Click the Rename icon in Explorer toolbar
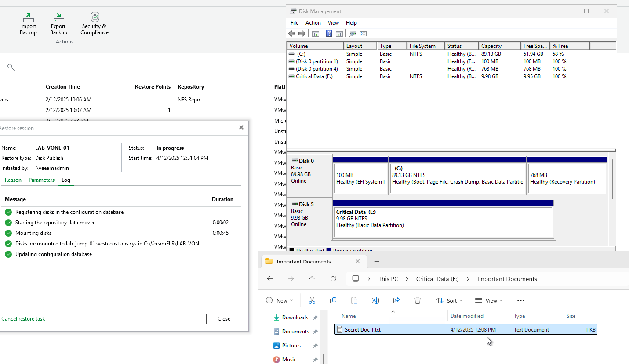The height and width of the screenshot is (364, 629). pos(375,301)
